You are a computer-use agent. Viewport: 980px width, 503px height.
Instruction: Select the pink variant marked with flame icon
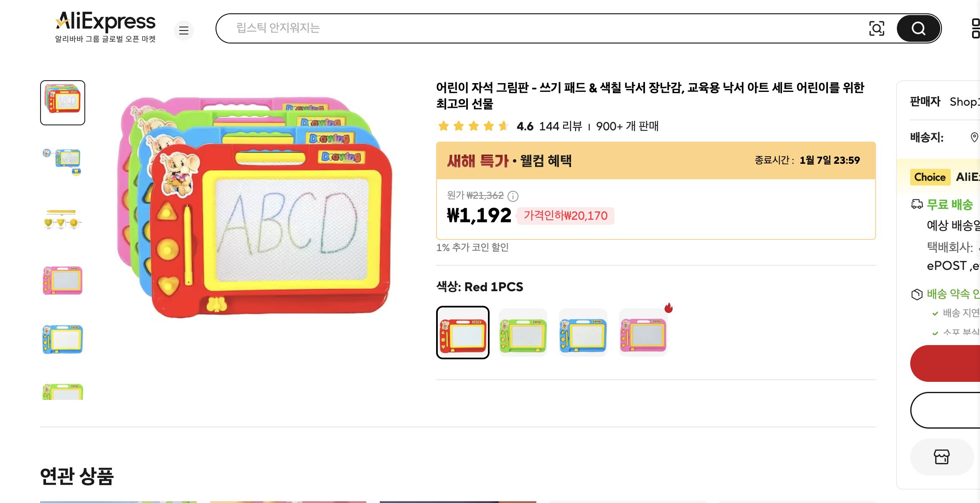click(643, 332)
